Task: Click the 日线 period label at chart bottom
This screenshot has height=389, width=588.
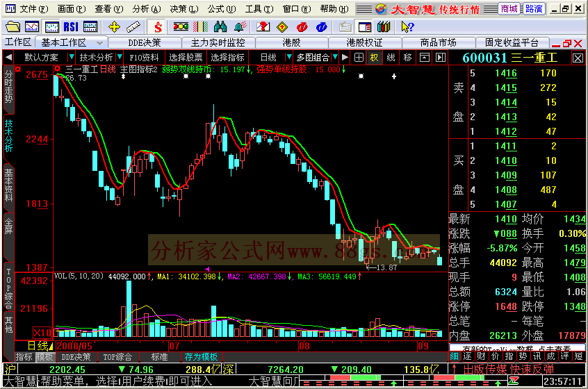Action: coord(38,346)
